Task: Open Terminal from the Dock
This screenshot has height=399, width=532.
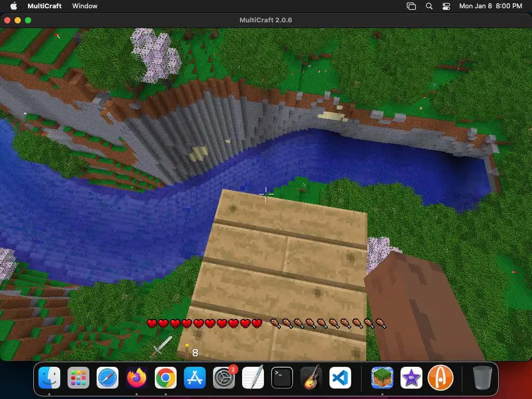Action: coord(282,378)
